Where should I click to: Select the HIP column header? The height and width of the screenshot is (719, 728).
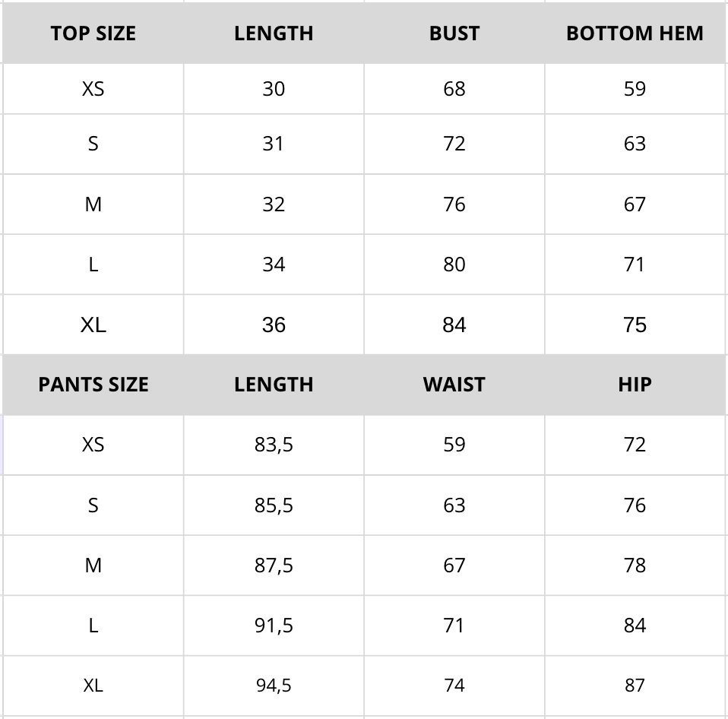click(635, 385)
